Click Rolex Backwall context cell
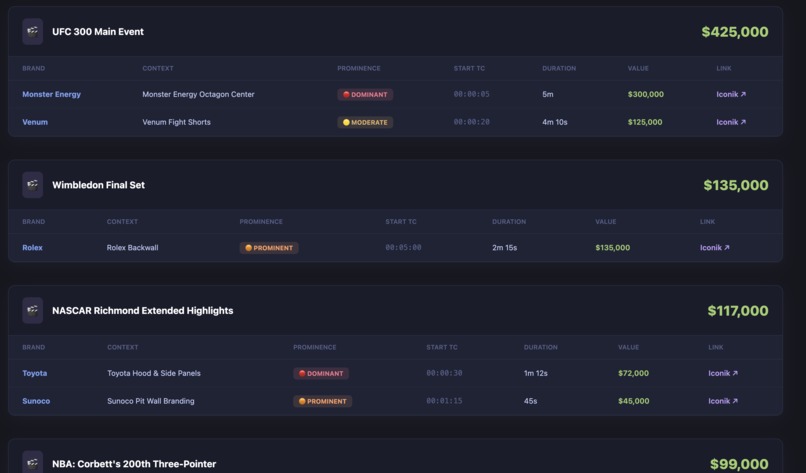Image resolution: width=806 pixels, height=473 pixels. click(x=132, y=247)
